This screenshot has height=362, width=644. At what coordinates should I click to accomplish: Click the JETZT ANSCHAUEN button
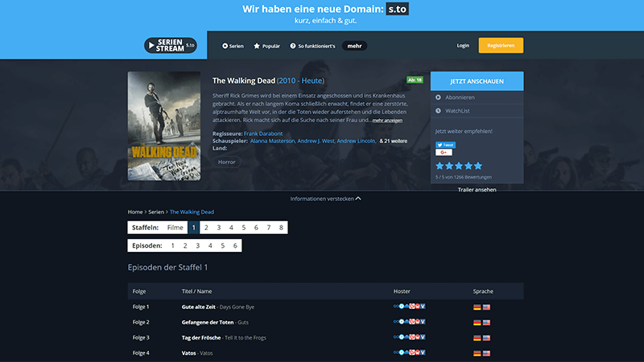click(x=477, y=81)
